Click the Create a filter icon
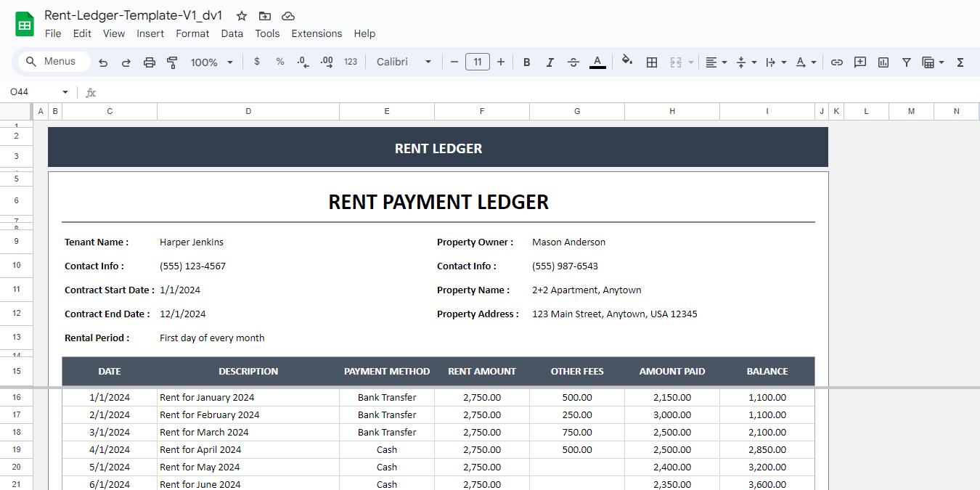This screenshot has height=490, width=980. [907, 62]
